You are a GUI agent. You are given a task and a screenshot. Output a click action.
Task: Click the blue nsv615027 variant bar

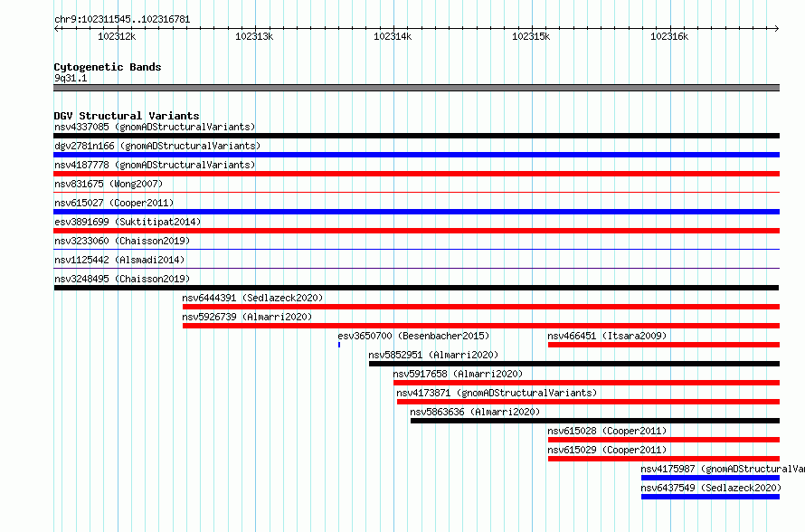coord(416,212)
